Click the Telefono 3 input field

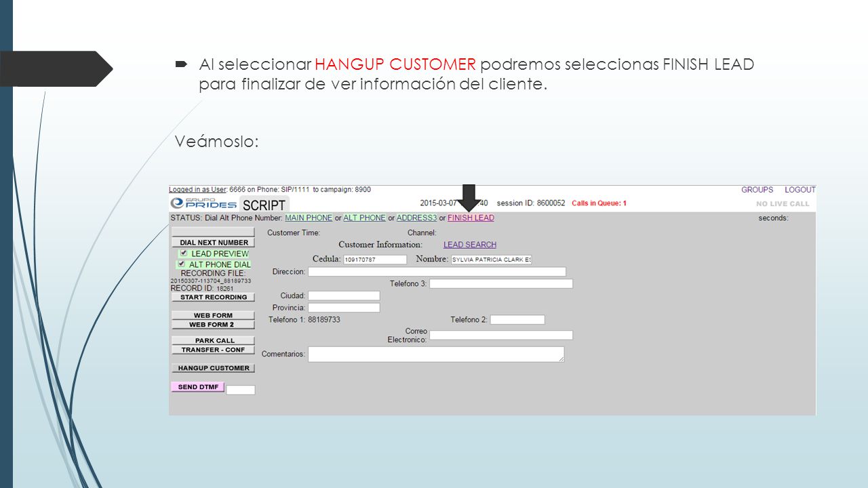[501, 284]
